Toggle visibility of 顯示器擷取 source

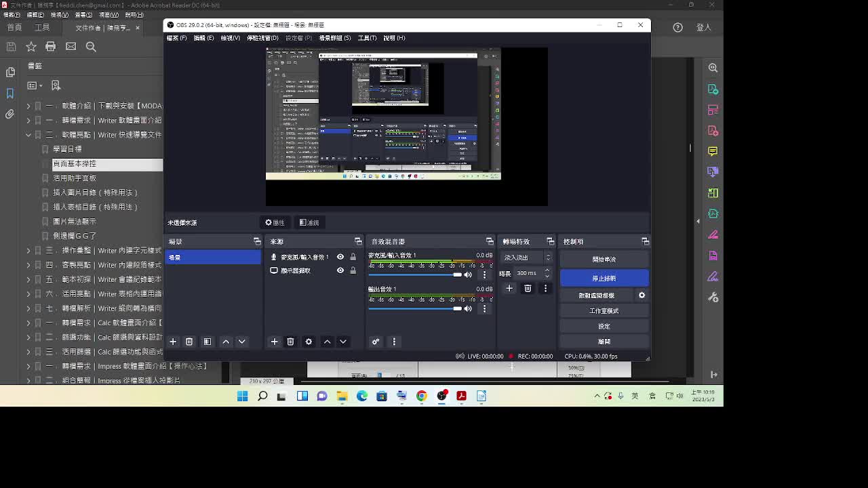pyautogui.click(x=340, y=270)
